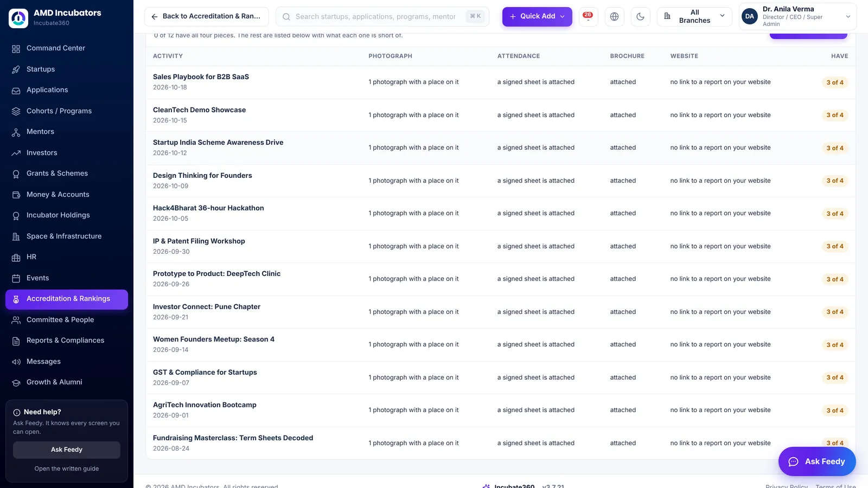Select CleanTech Demo Showcase activity
Viewport: 868px width, 488px height.
tap(199, 110)
